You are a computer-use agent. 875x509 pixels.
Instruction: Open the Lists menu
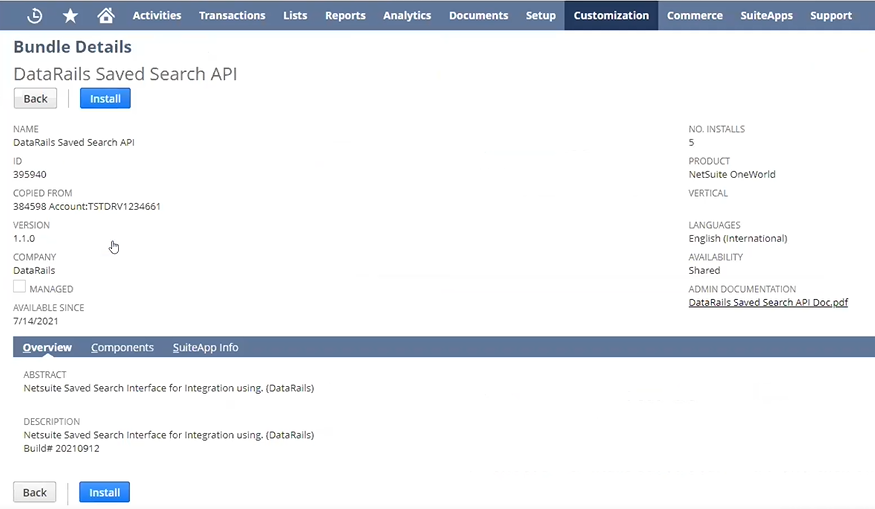coord(295,16)
